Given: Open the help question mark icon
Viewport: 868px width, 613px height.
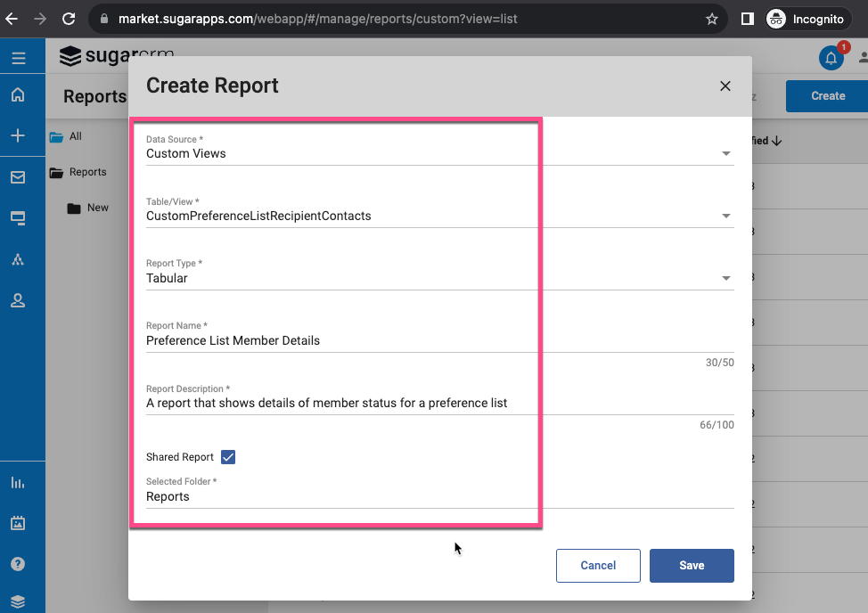Looking at the screenshot, I should [18, 564].
